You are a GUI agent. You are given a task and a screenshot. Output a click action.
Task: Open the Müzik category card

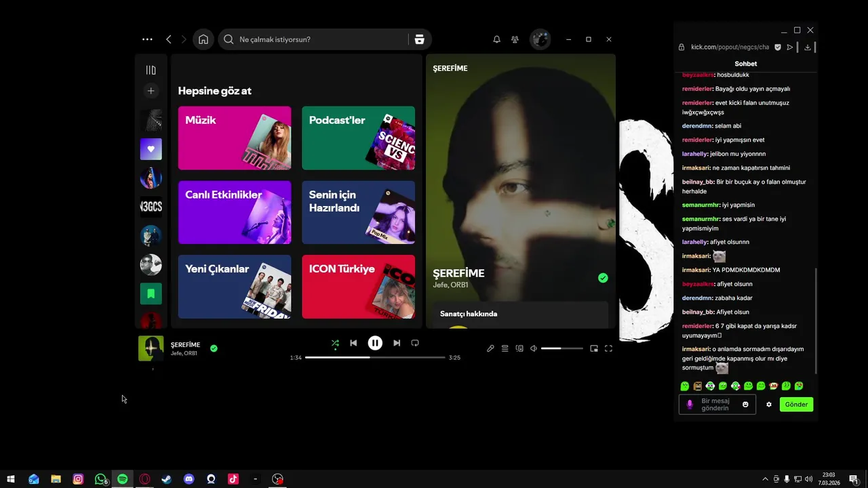pos(235,138)
